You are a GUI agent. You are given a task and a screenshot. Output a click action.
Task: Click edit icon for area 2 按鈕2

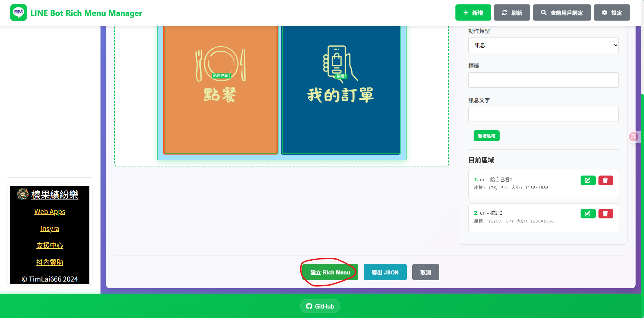coord(588,214)
